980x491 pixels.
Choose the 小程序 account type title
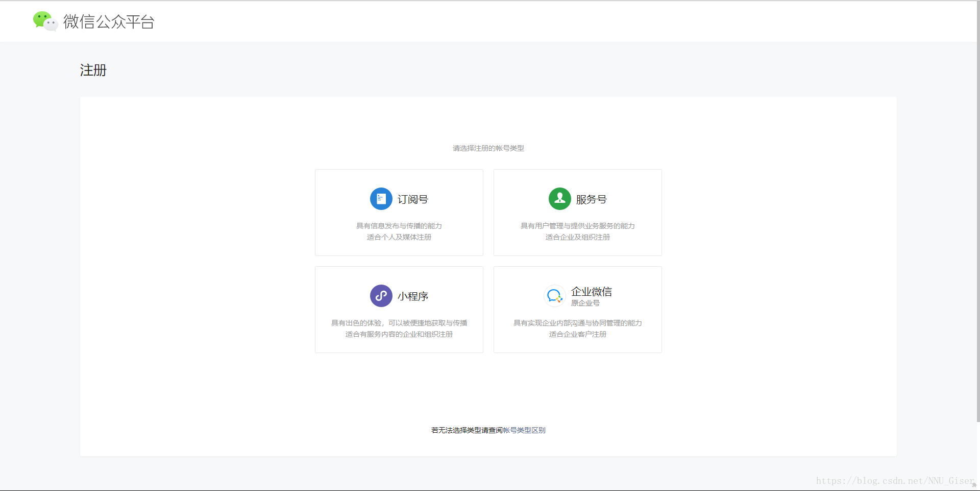click(x=413, y=296)
